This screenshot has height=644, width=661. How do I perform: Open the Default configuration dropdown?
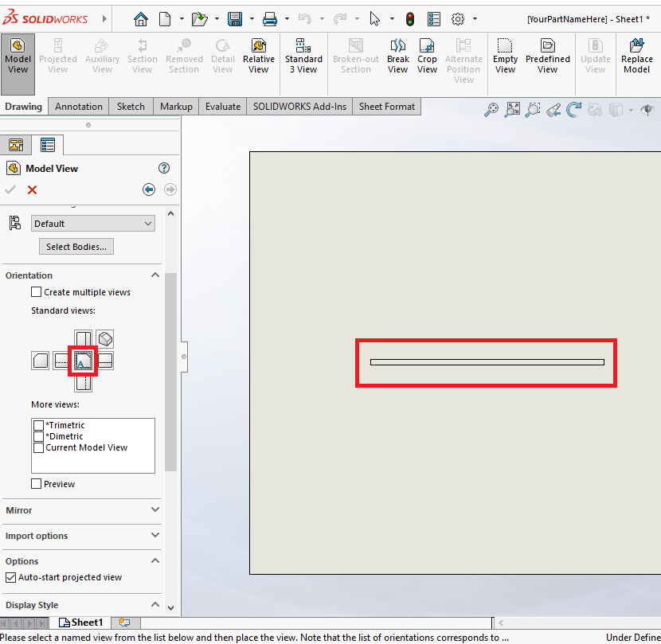[92, 223]
